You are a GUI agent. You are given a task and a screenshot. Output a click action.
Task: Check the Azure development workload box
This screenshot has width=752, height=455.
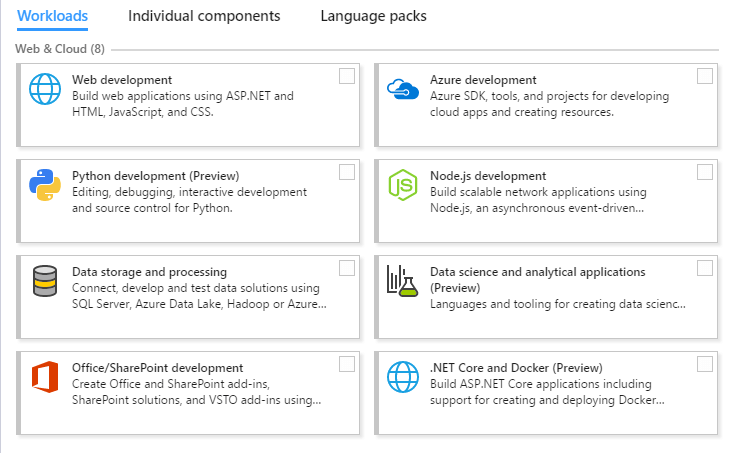click(x=705, y=76)
